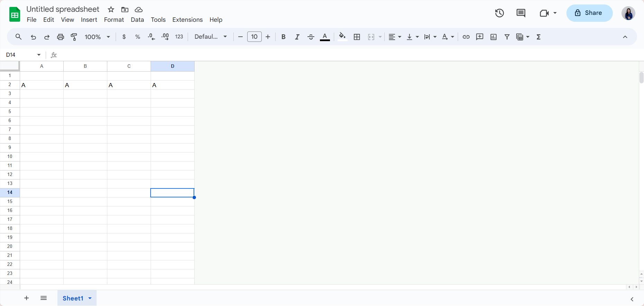This screenshot has width=644, height=306.
Task: Decrease decimal places
Action: coord(151,37)
